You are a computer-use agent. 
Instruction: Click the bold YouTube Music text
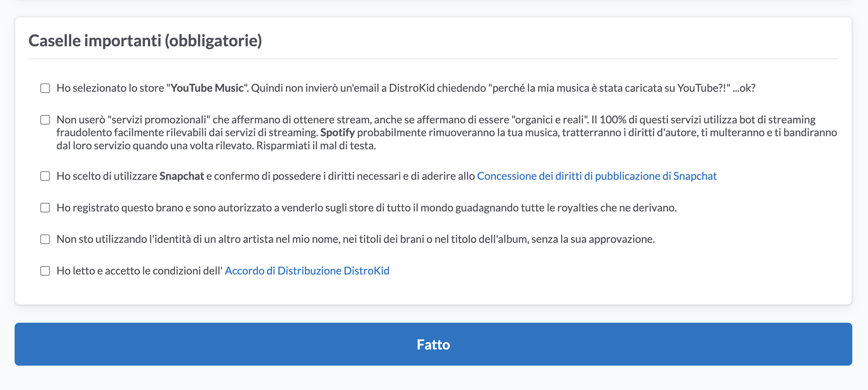tap(207, 88)
